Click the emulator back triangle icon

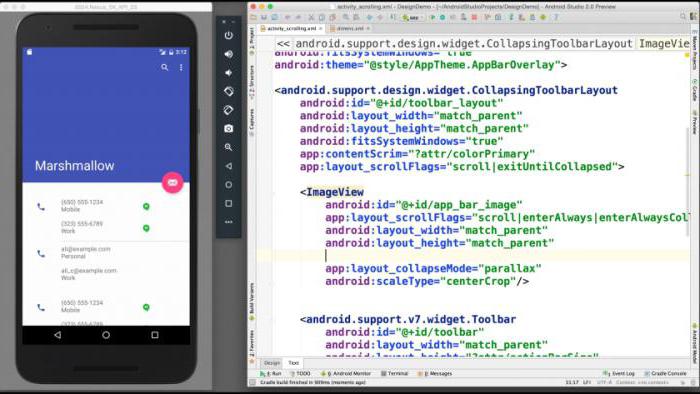point(229,166)
